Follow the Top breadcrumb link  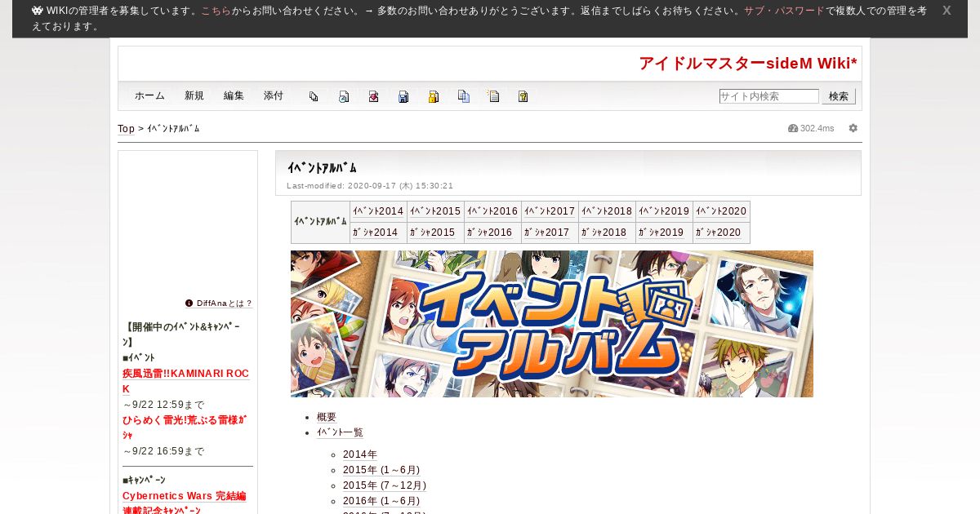point(126,129)
